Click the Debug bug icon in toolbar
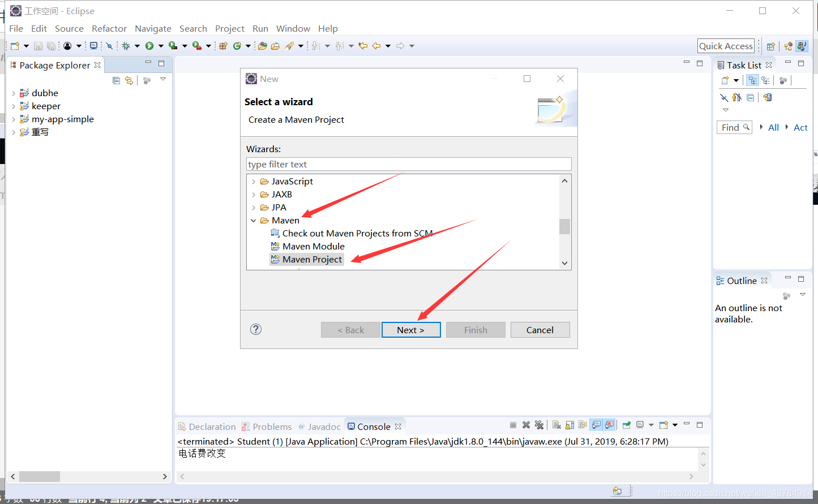This screenshot has height=504, width=818. 126,46
